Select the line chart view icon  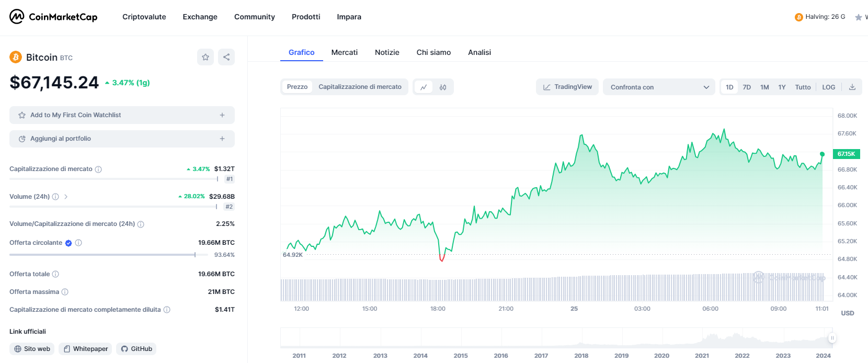[424, 87]
